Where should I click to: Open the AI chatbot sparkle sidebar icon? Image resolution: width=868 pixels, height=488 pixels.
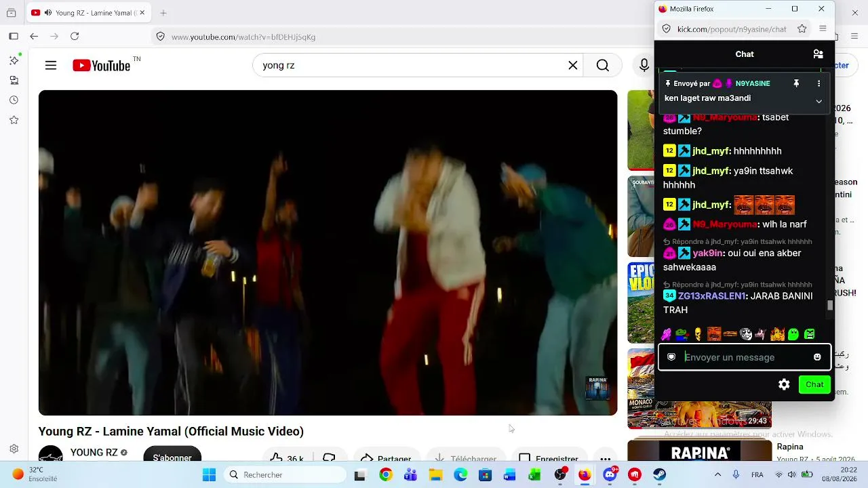[x=14, y=60]
